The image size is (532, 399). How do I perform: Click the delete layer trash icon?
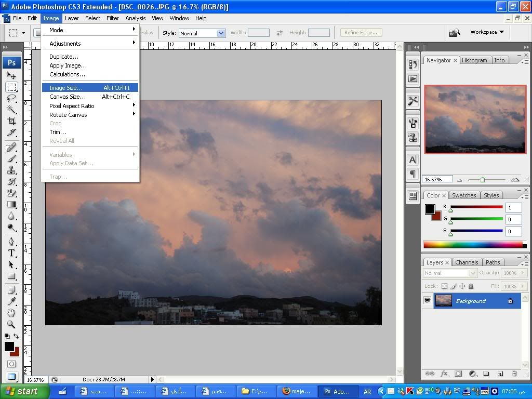coord(514,374)
